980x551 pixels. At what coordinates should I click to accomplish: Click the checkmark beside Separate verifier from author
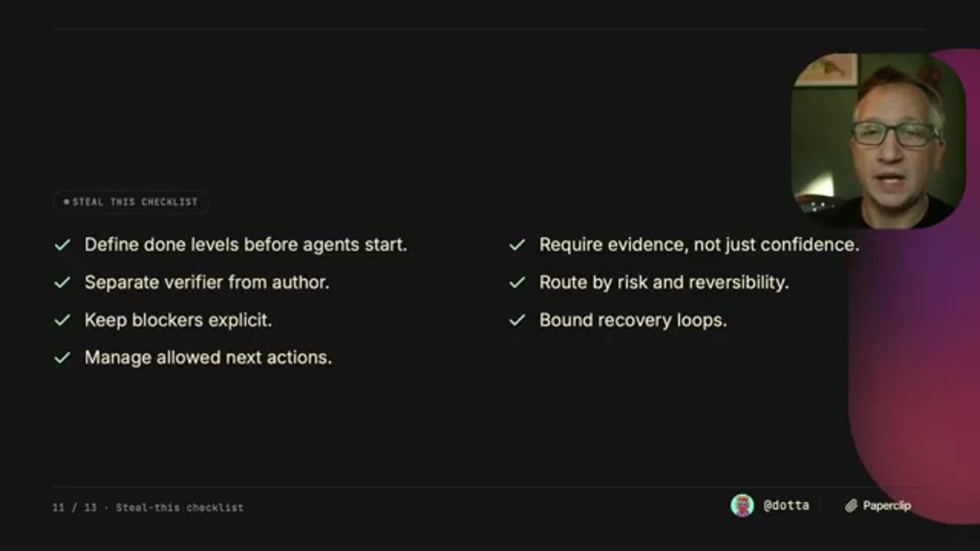pos(62,282)
